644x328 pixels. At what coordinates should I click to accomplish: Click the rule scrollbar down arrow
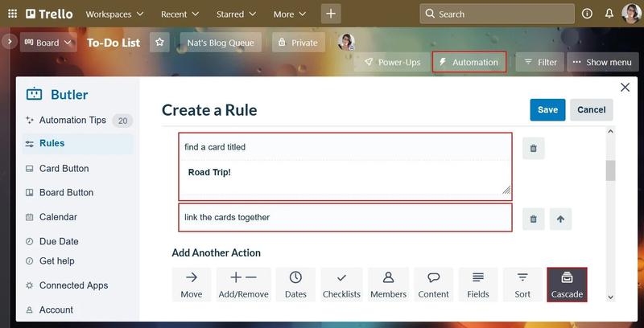coord(610,297)
